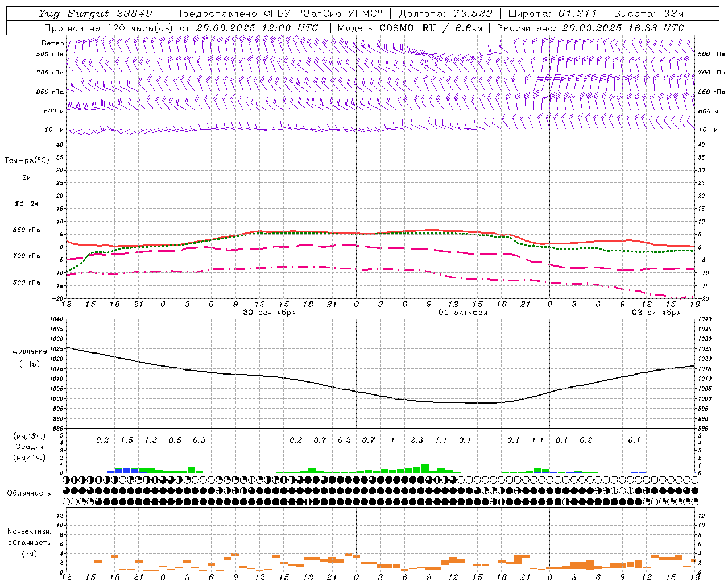The image size is (728, 582).
Task: Click the date label 01 октября
Action: pyautogui.click(x=462, y=313)
